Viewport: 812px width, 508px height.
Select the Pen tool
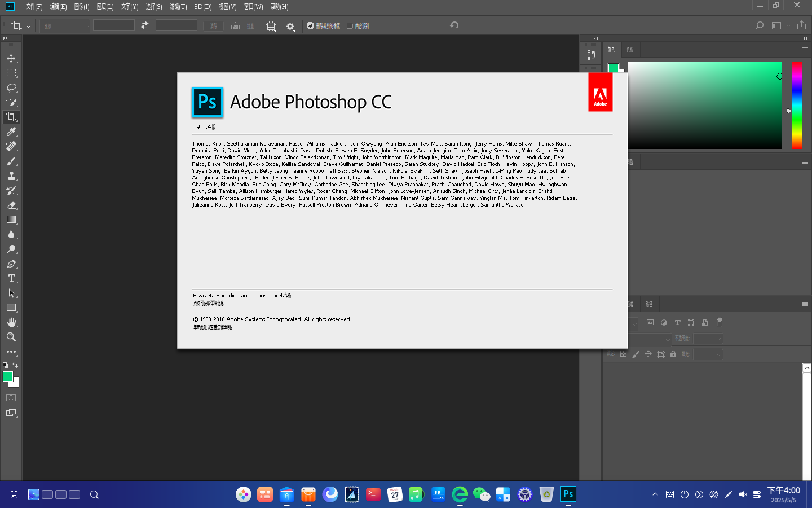[x=11, y=264]
